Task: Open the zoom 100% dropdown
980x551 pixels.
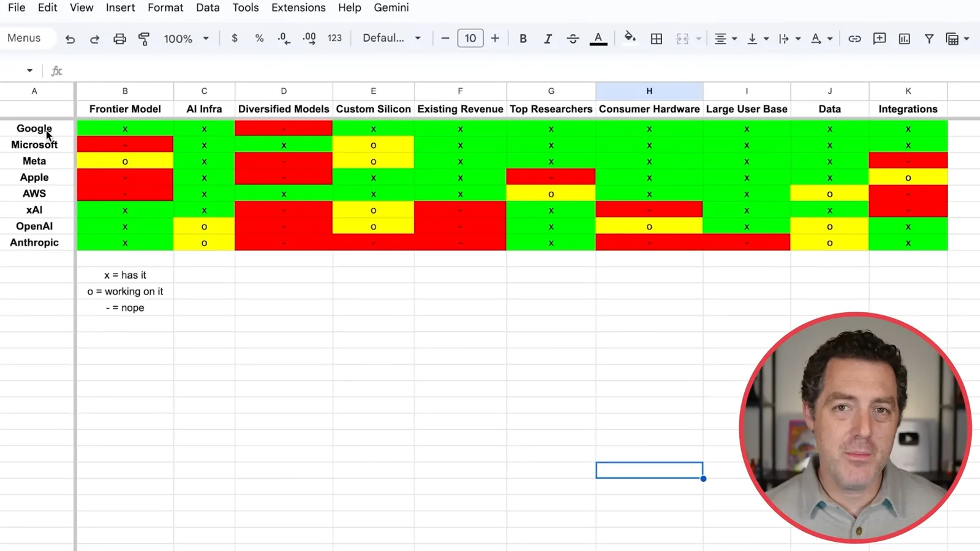Action: 186,39
